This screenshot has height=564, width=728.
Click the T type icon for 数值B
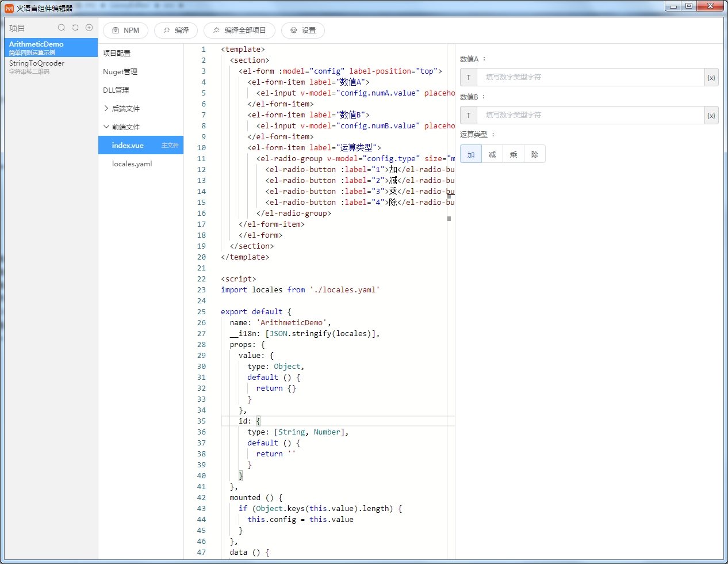(x=469, y=115)
